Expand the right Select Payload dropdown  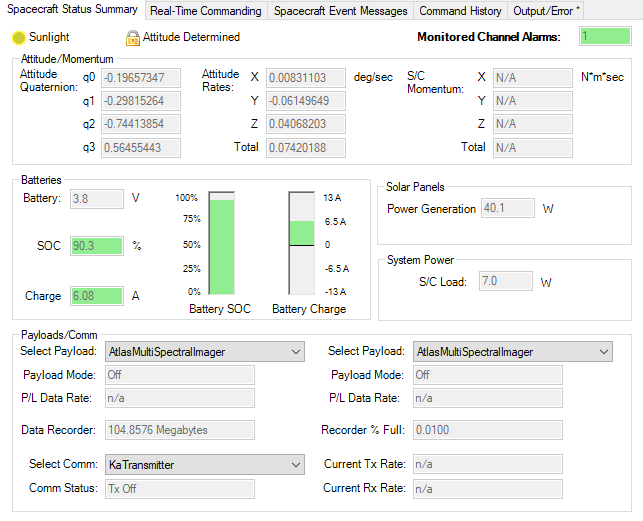(x=512, y=352)
